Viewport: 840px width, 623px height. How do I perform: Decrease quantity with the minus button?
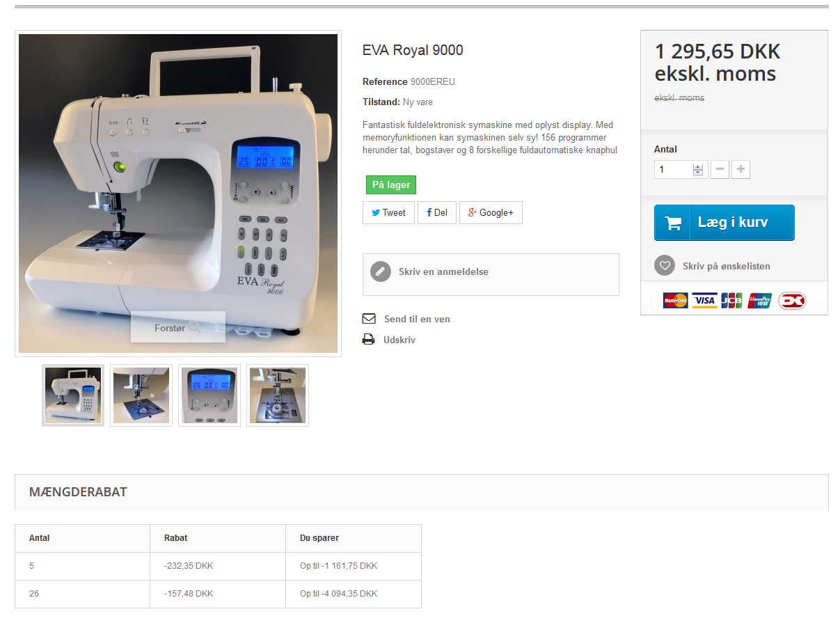click(x=720, y=169)
